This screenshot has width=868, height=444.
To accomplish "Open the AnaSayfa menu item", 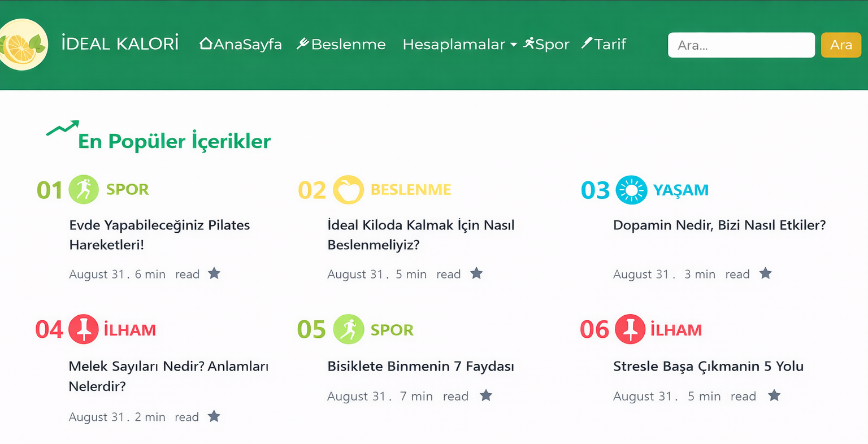I will [x=241, y=44].
